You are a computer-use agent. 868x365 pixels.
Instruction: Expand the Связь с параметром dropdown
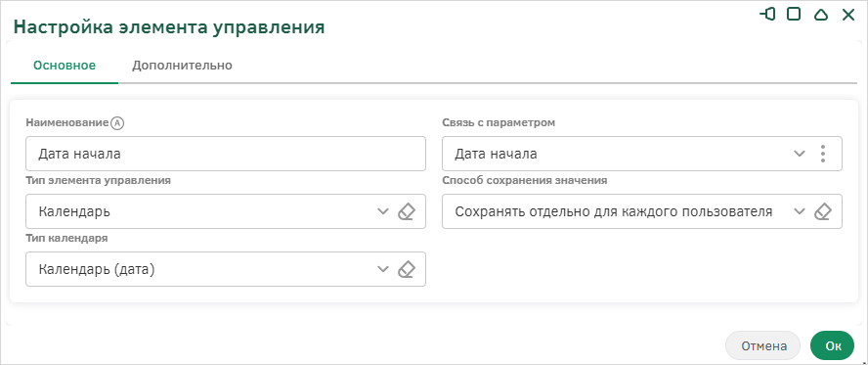[x=800, y=154]
